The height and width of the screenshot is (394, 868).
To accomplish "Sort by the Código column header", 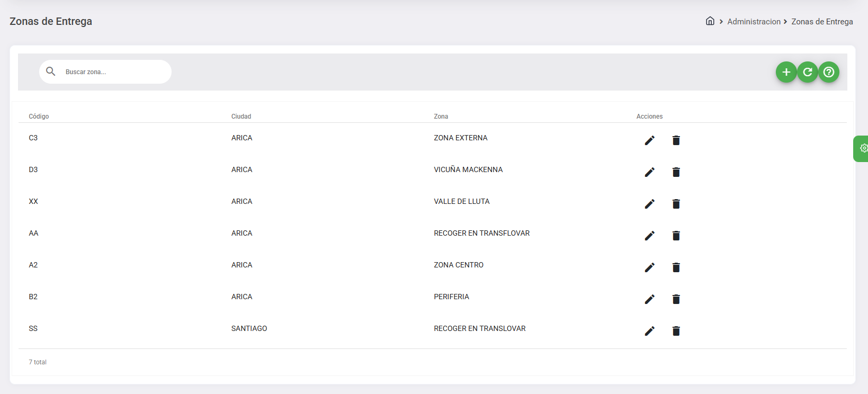I will click(x=39, y=117).
